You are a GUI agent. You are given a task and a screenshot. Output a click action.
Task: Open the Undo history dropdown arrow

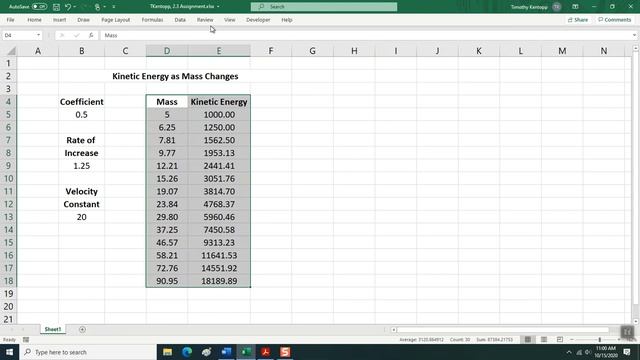click(75, 7)
